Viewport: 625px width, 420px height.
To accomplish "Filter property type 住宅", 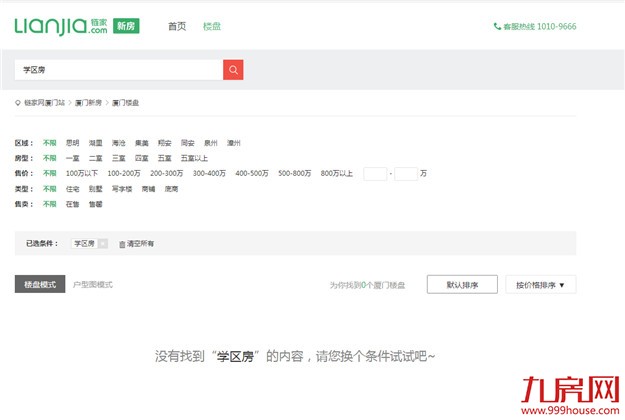I will click(x=73, y=189).
